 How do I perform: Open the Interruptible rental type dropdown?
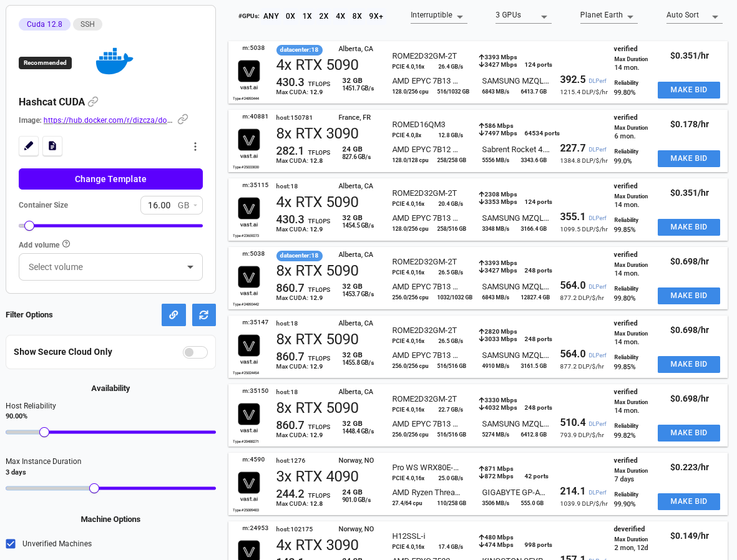[x=439, y=16]
